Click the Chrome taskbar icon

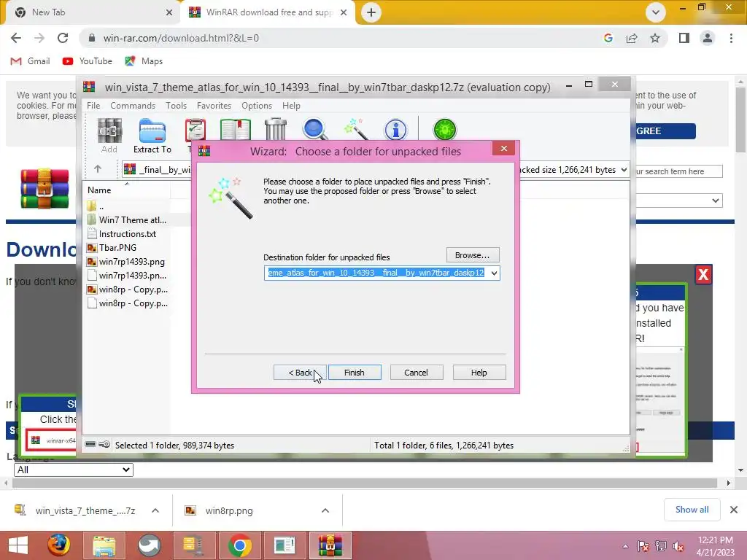239,545
